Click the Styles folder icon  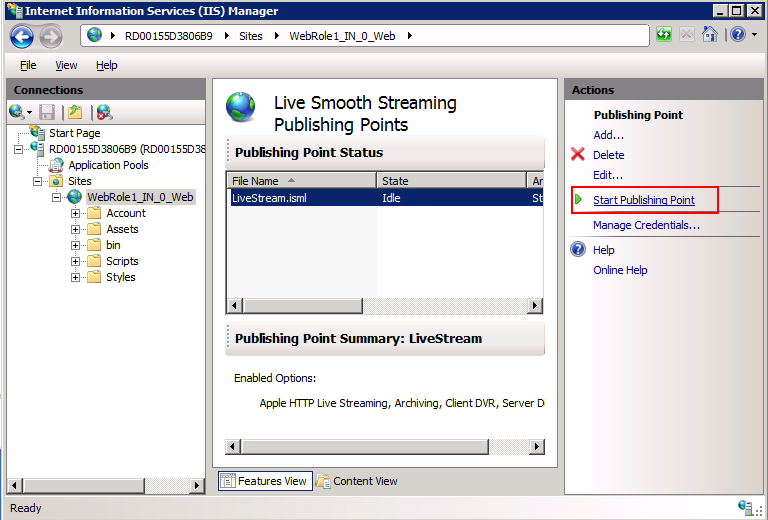tap(94, 277)
